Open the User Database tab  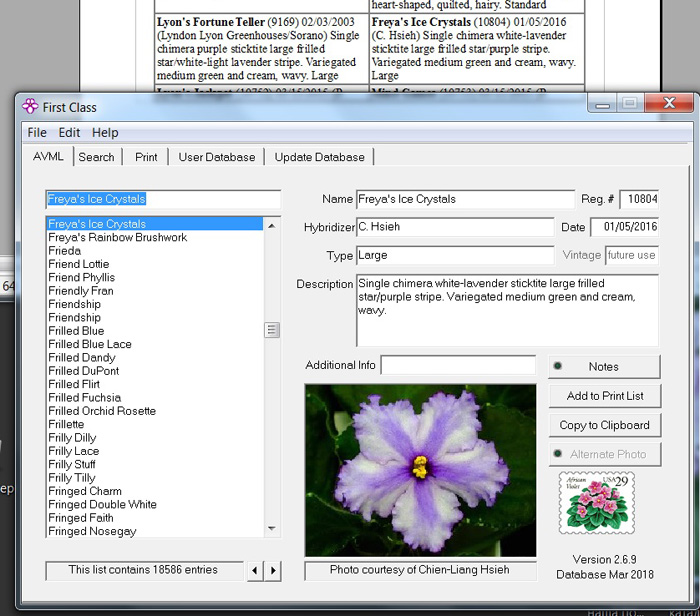click(217, 157)
